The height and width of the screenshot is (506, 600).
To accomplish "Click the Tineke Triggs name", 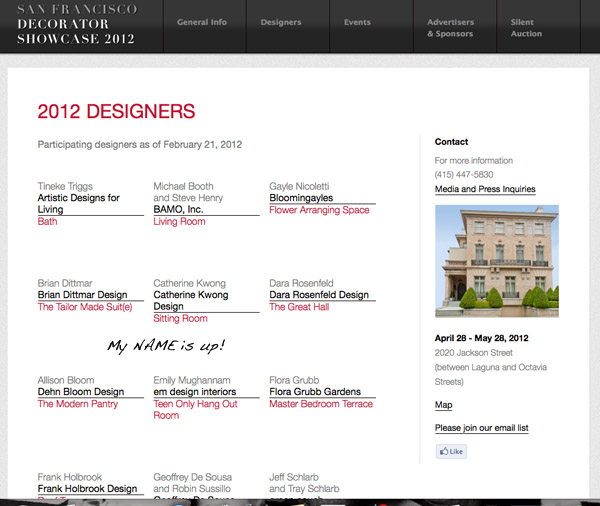I will click(65, 186).
